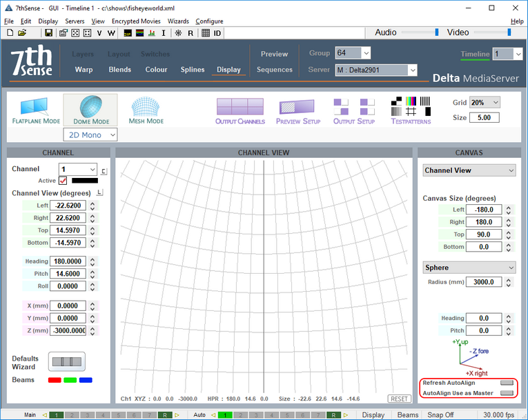Toggle the channel Active checkbox
The image size is (528, 420).
click(x=63, y=181)
